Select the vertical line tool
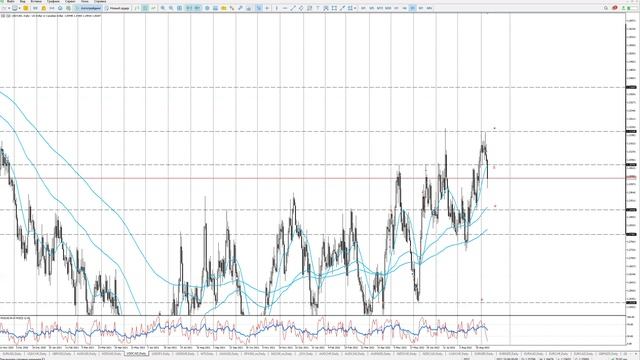 point(276,8)
